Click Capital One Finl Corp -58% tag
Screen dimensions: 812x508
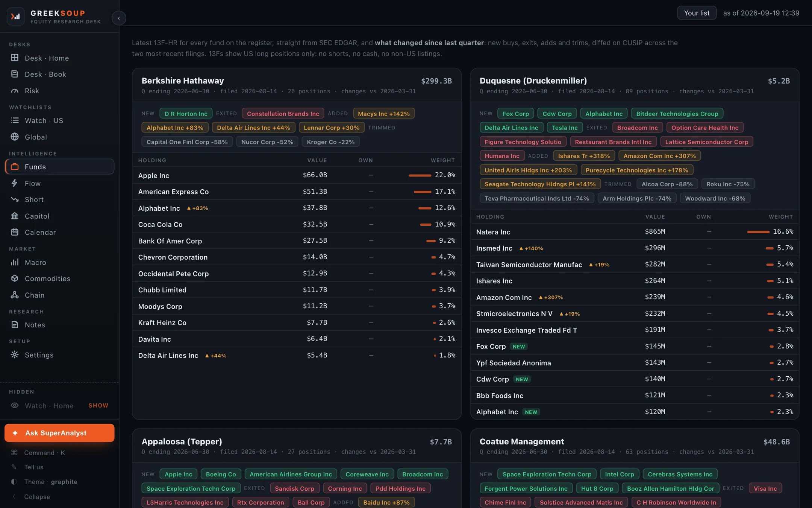tap(187, 142)
